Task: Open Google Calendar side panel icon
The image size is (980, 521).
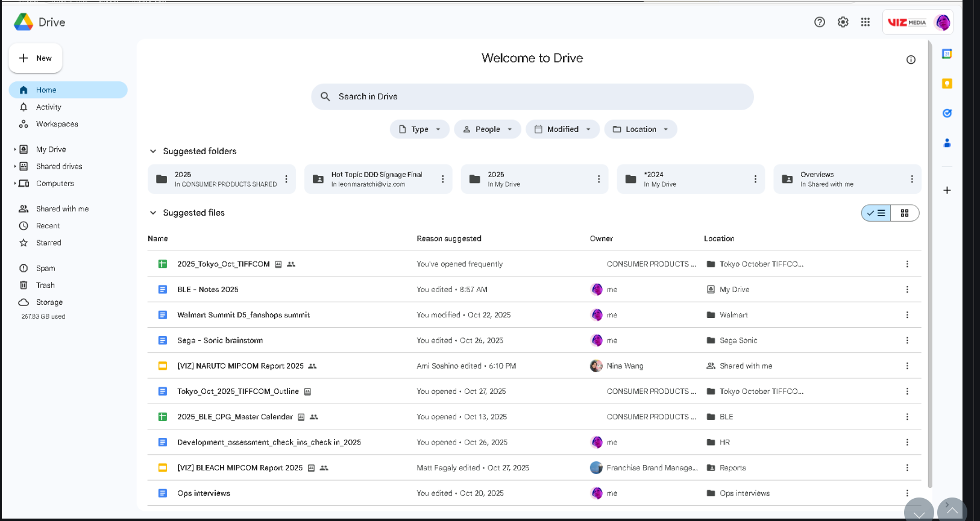Action: point(947,54)
